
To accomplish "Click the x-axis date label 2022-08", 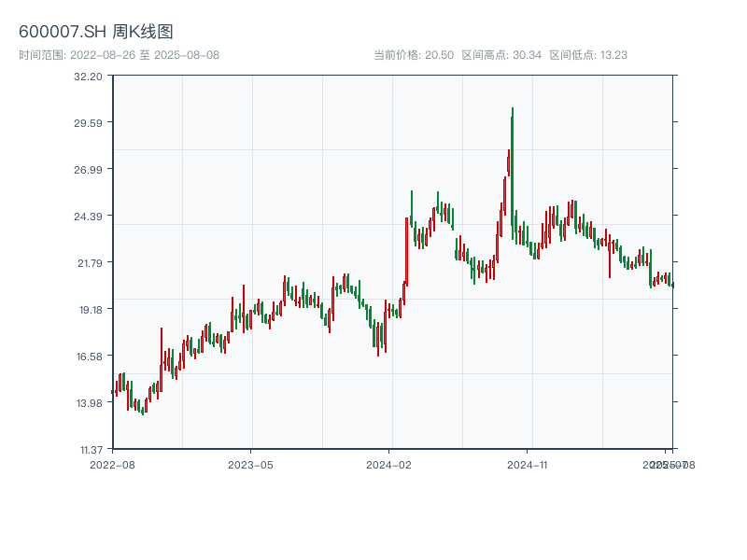I will point(112,465).
